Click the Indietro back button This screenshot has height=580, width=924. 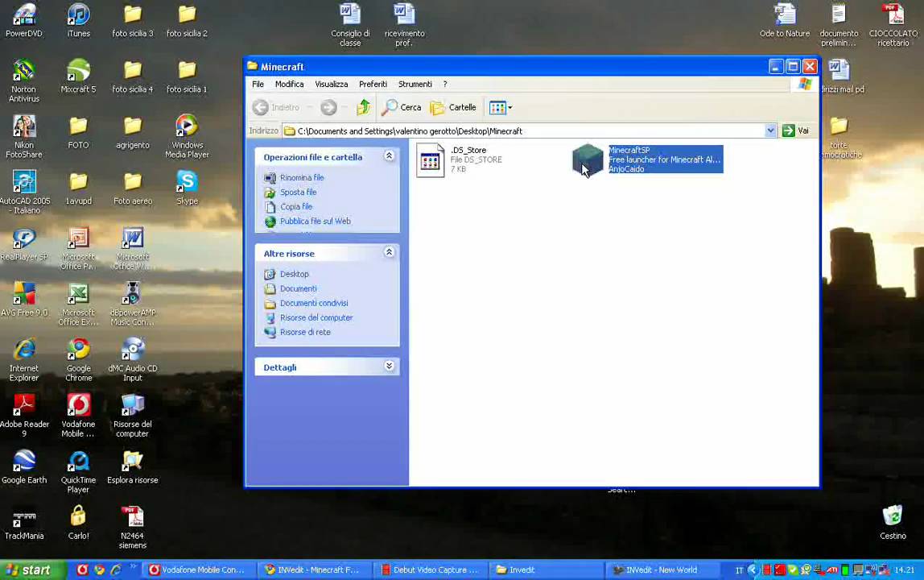pos(276,107)
